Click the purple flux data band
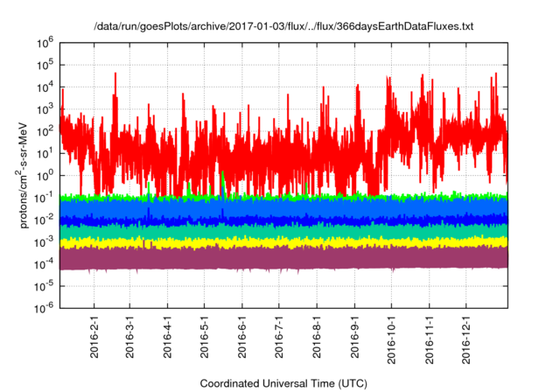 [283, 258]
